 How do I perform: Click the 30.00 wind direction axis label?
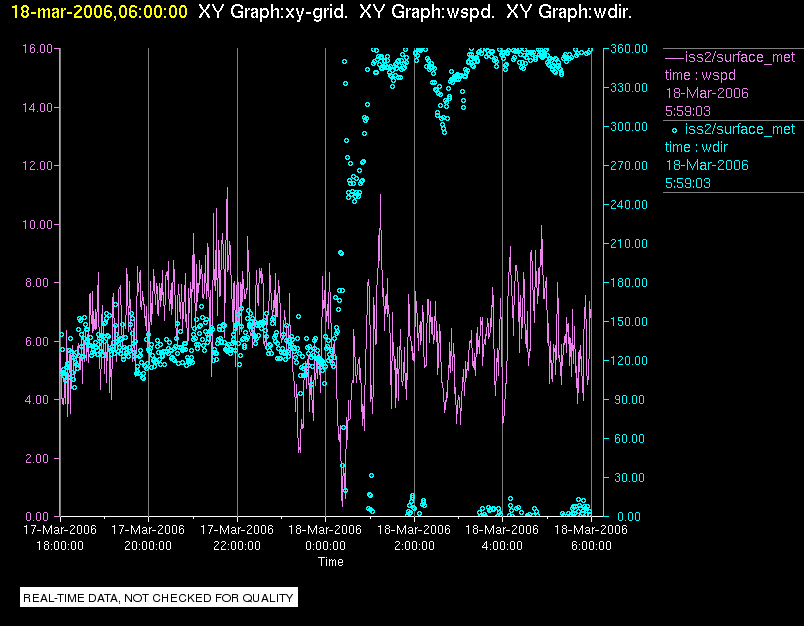tap(629, 477)
